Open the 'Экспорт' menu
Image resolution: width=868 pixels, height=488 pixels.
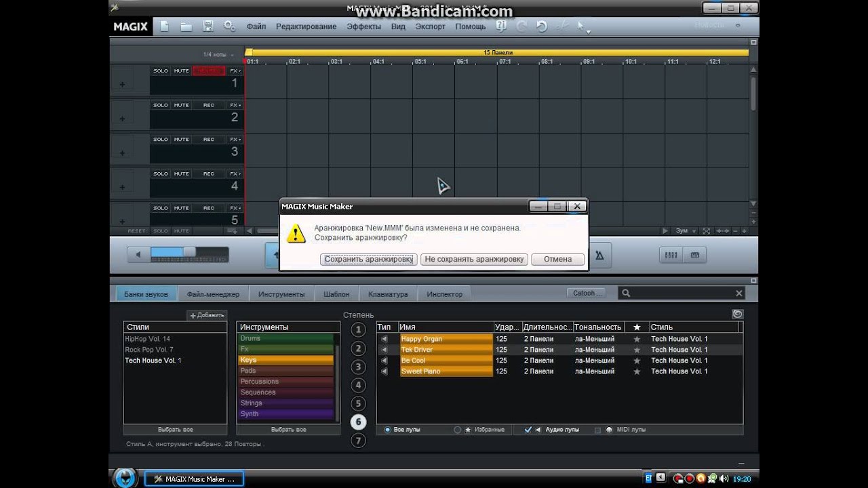tap(431, 26)
